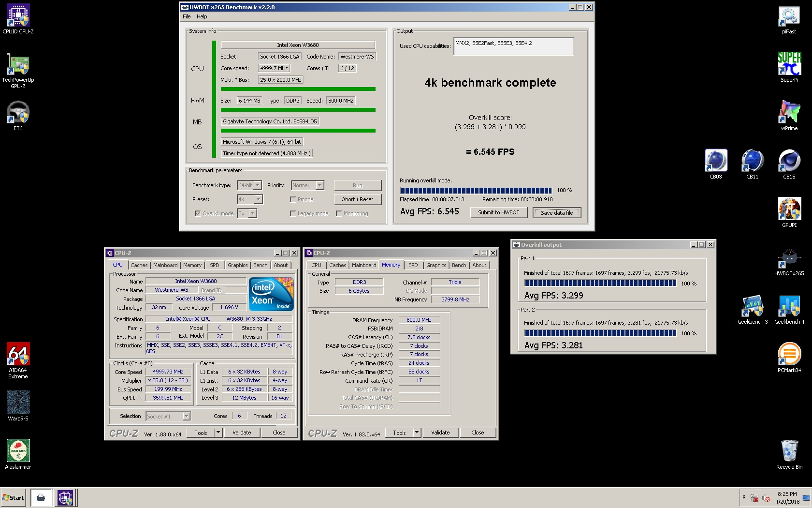Screen dimensions: 812x508
Task: Launch Geekbench 3 shortcut
Action: click(752, 310)
